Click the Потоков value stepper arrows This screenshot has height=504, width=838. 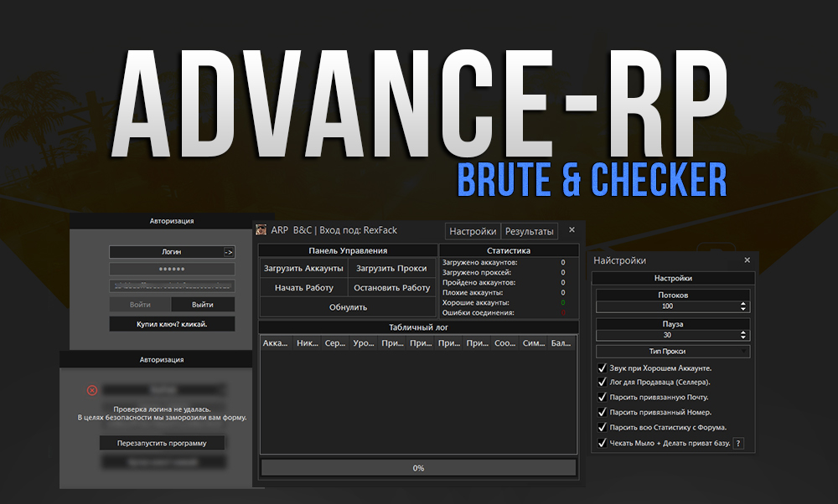742,307
